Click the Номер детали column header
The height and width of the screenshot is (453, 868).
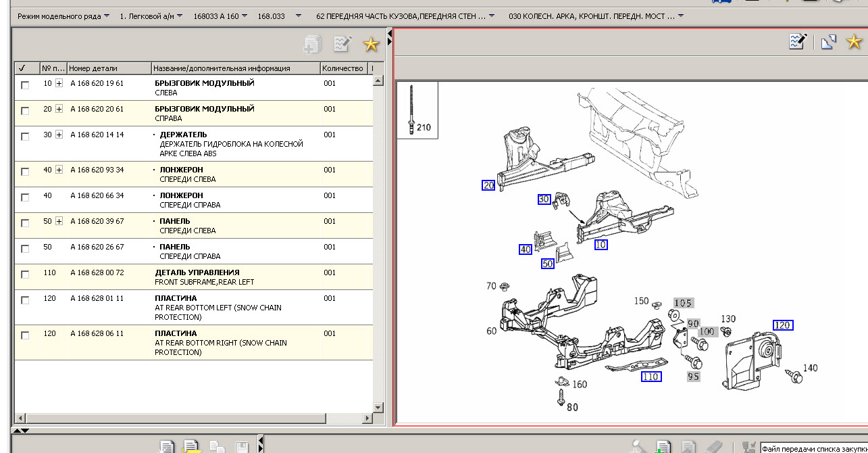pyautogui.click(x=108, y=68)
